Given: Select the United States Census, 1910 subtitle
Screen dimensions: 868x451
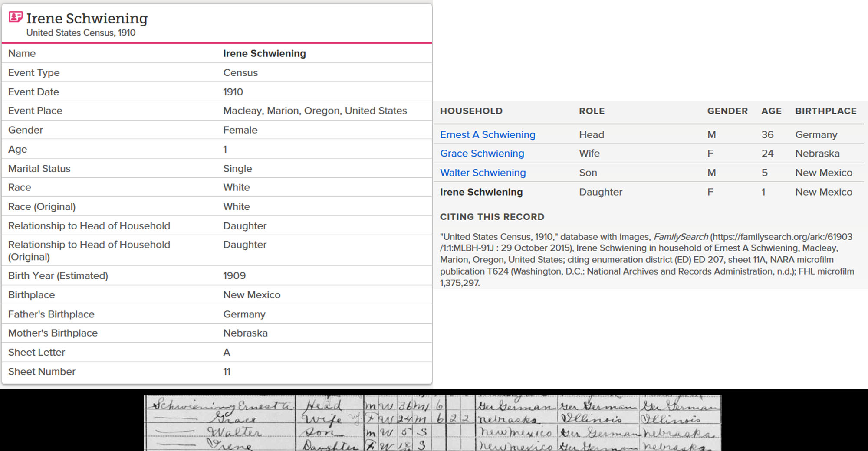Looking at the screenshot, I should coord(81,33).
